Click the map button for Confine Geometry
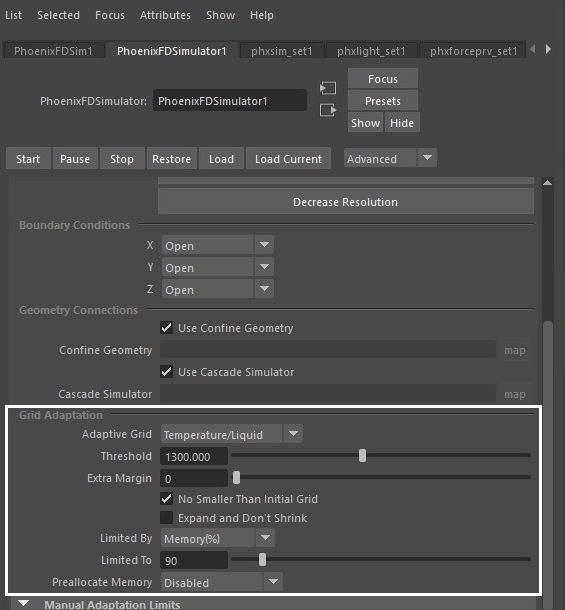Viewport: 565px width, 610px height. (x=514, y=350)
